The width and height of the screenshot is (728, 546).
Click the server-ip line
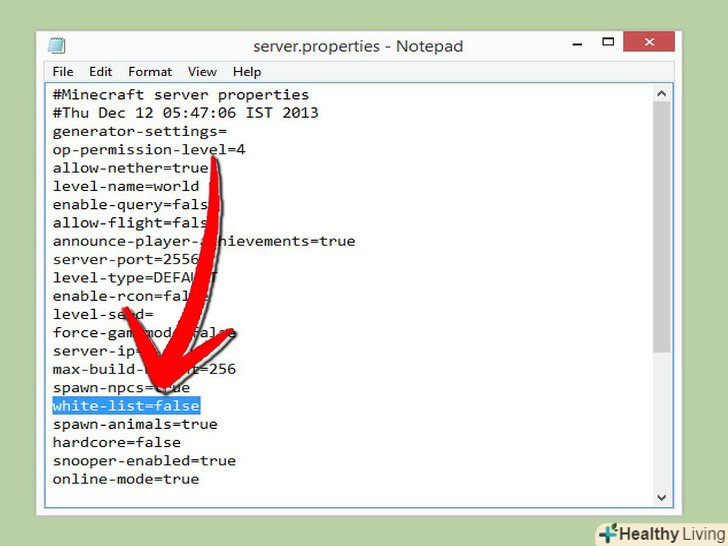point(96,351)
